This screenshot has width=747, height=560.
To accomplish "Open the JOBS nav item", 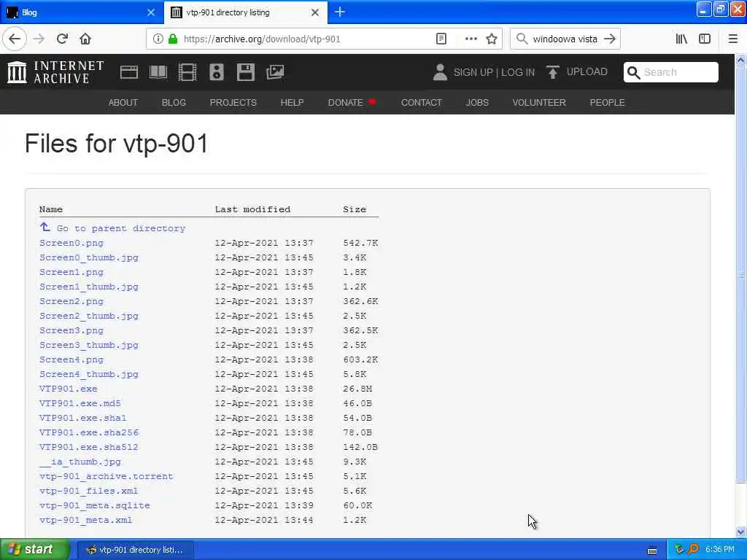I will [477, 102].
